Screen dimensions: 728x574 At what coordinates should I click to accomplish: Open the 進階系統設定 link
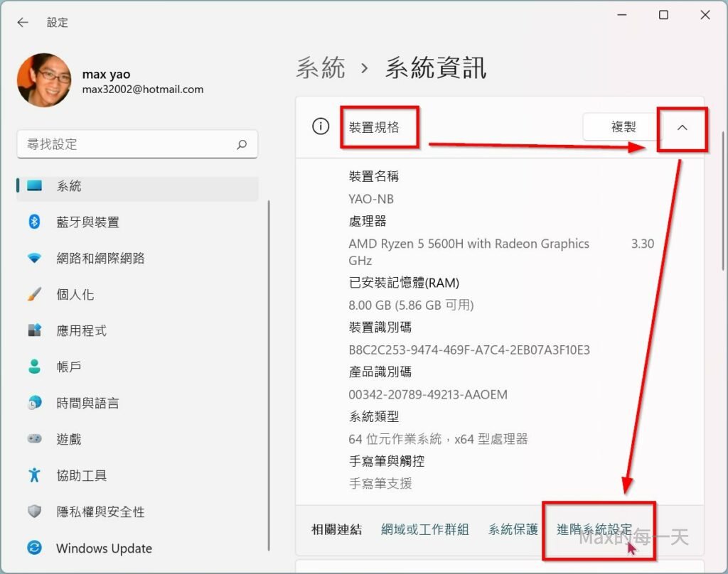point(594,529)
